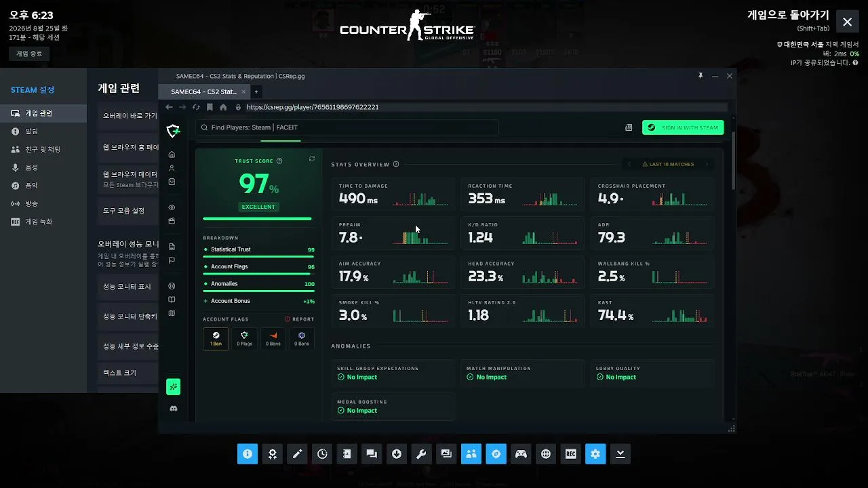Click the help icon next to Trust Score

point(279,161)
